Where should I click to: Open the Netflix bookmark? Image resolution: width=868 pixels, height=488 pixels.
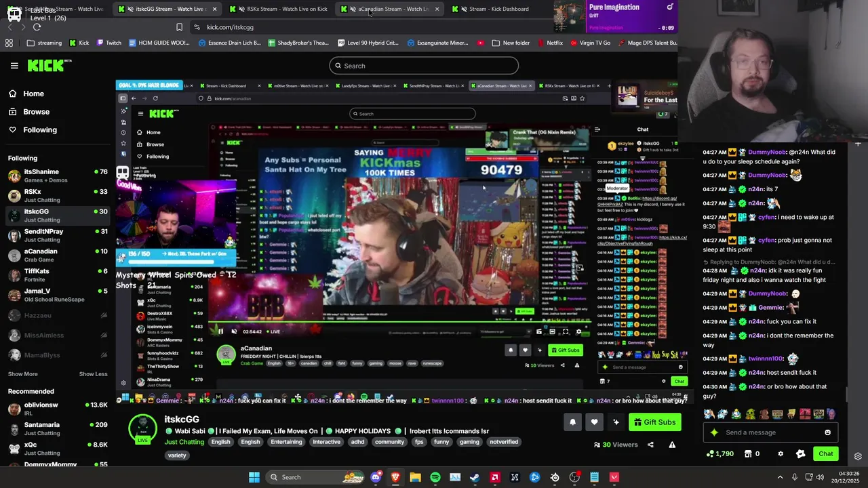549,43
